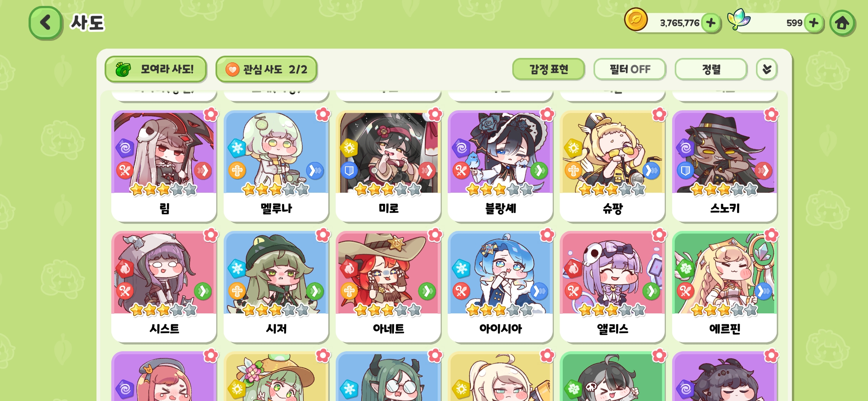Expand options with double-chevron button
Image resolution: width=868 pixels, height=401 pixels.
click(x=766, y=69)
